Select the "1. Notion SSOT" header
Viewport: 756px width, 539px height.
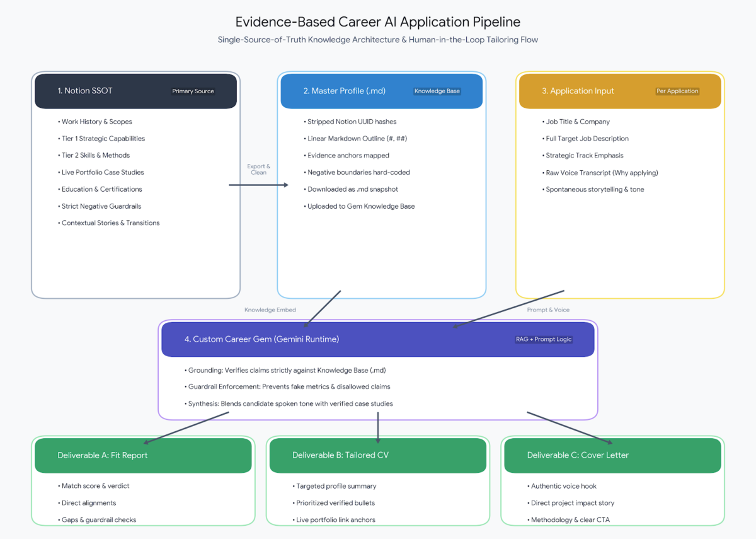coord(136,91)
